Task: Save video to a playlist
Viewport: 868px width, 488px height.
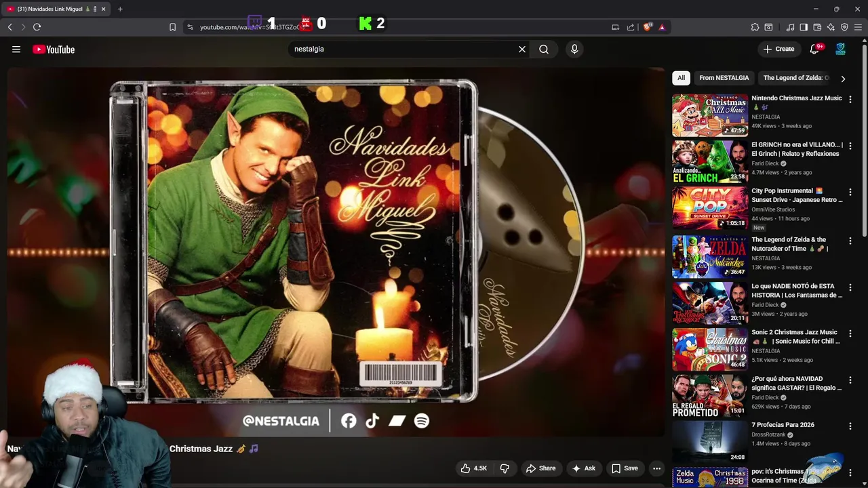Action: pyautogui.click(x=625, y=468)
